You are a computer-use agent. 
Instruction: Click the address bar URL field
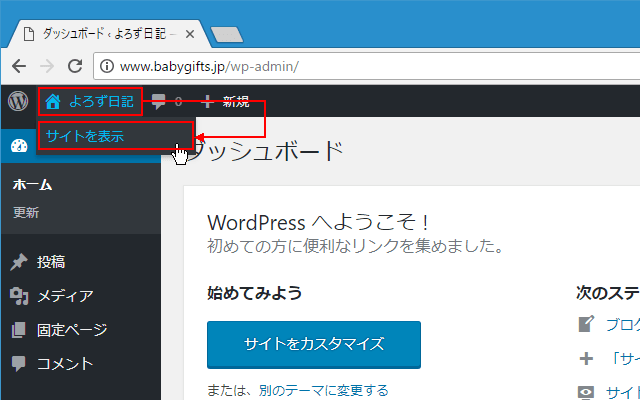coord(367,66)
